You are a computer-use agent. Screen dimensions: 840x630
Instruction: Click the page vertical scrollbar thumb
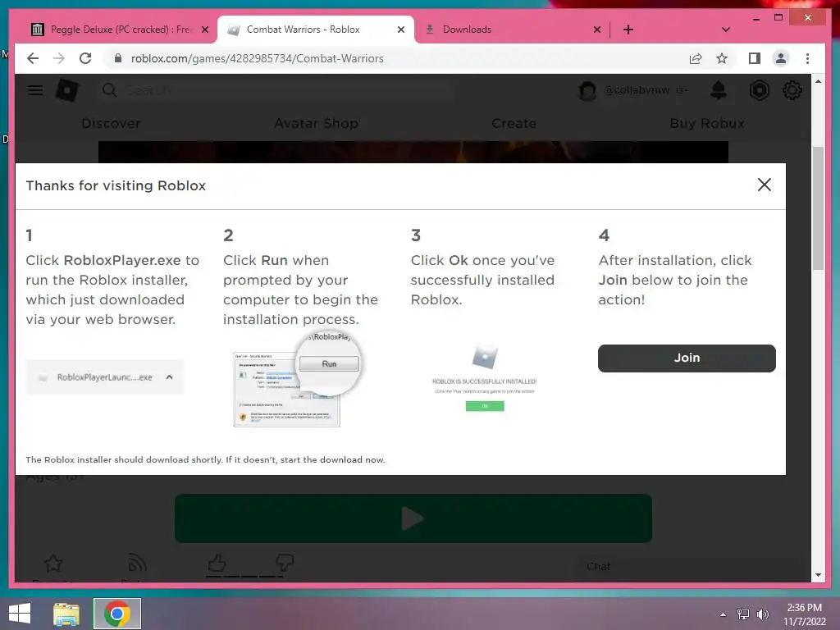click(x=818, y=208)
